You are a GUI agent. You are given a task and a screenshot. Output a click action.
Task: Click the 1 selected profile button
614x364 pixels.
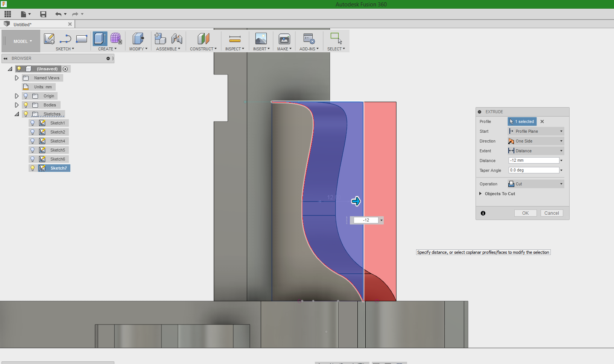(x=522, y=121)
